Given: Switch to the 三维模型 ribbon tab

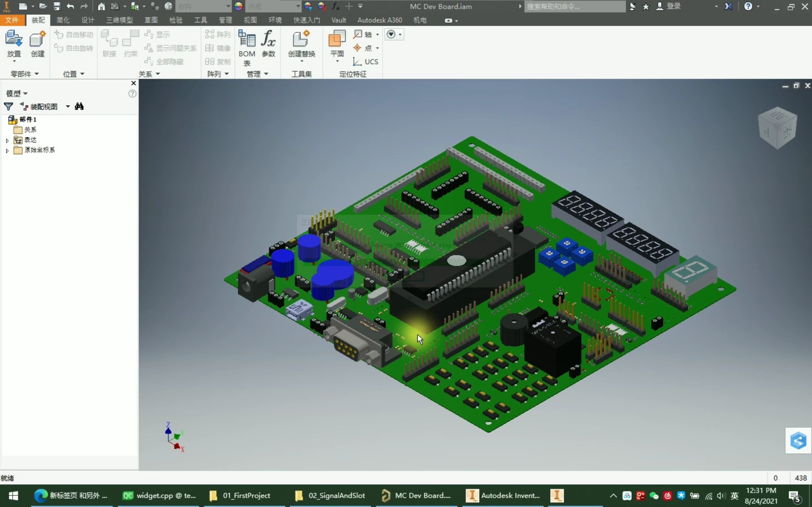Looking at the screenshot, I should [119, 20].
